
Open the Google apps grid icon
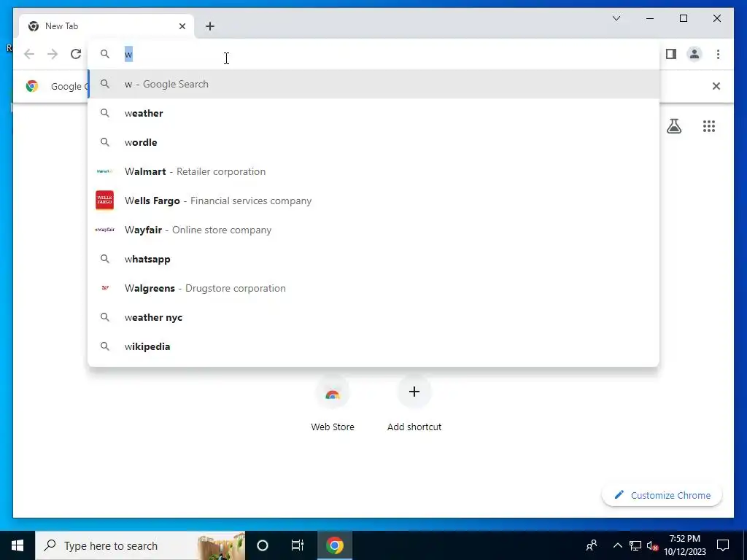[709, 126]
